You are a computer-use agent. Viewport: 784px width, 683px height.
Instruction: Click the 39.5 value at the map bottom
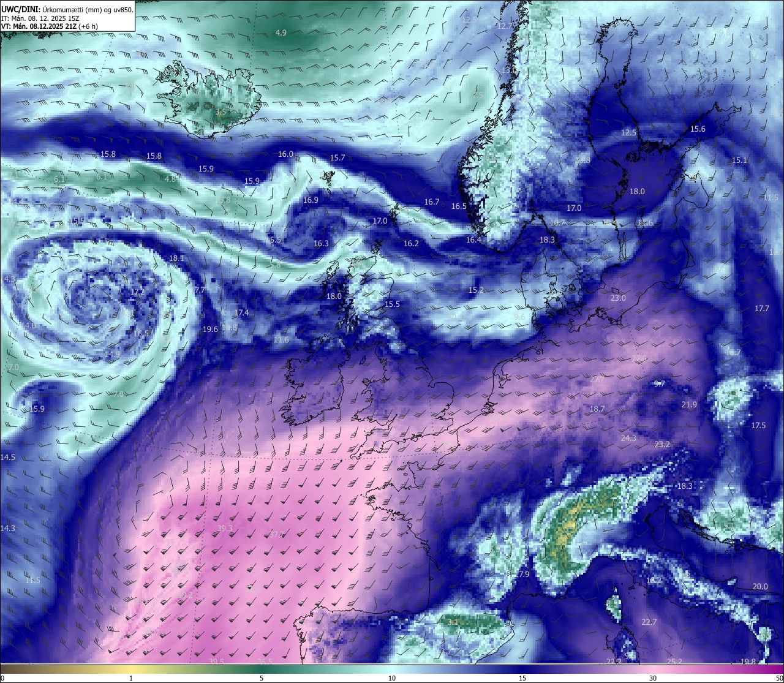click(216, 662)
